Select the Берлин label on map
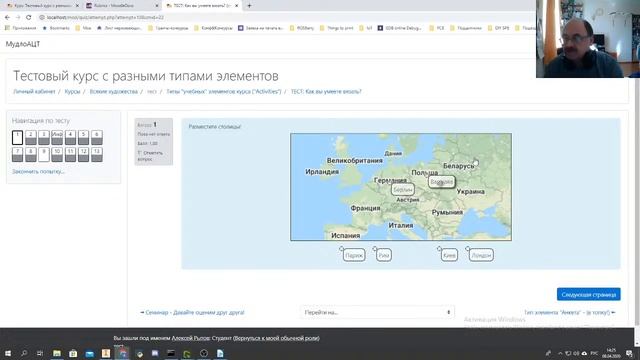 point(403,189)
